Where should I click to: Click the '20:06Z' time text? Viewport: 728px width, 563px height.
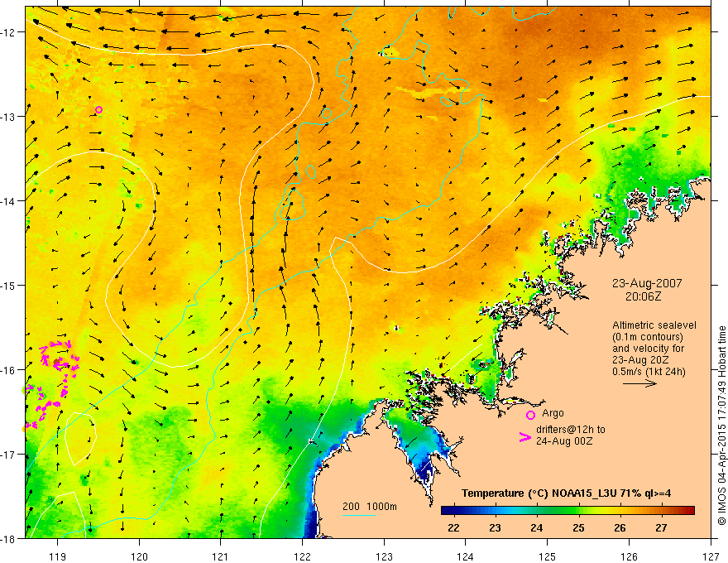tap(643, 296)
